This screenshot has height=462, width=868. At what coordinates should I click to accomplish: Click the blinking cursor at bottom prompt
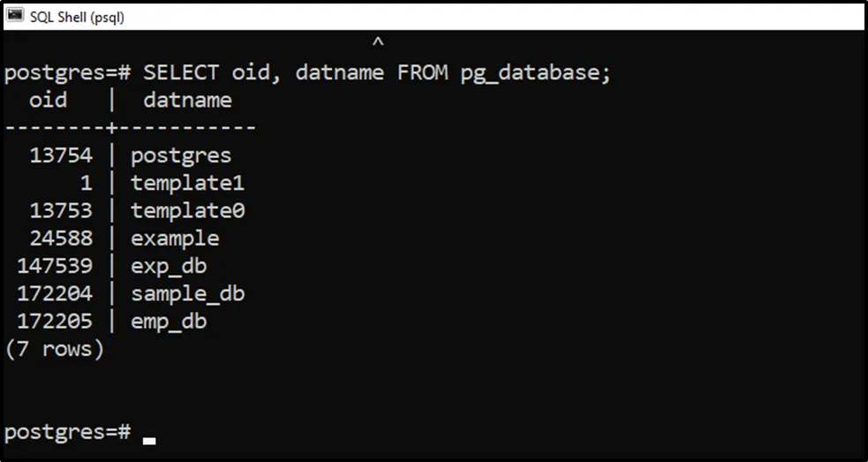pyautogui.click(x=149, y=439)
